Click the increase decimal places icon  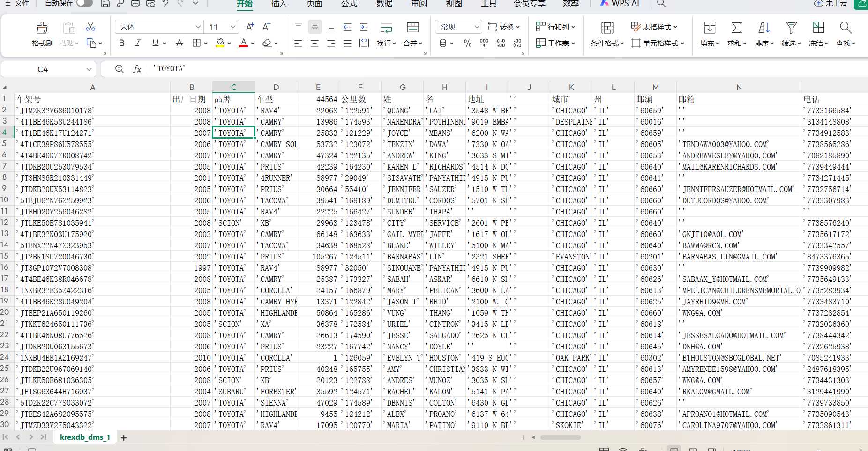point(501,43)
